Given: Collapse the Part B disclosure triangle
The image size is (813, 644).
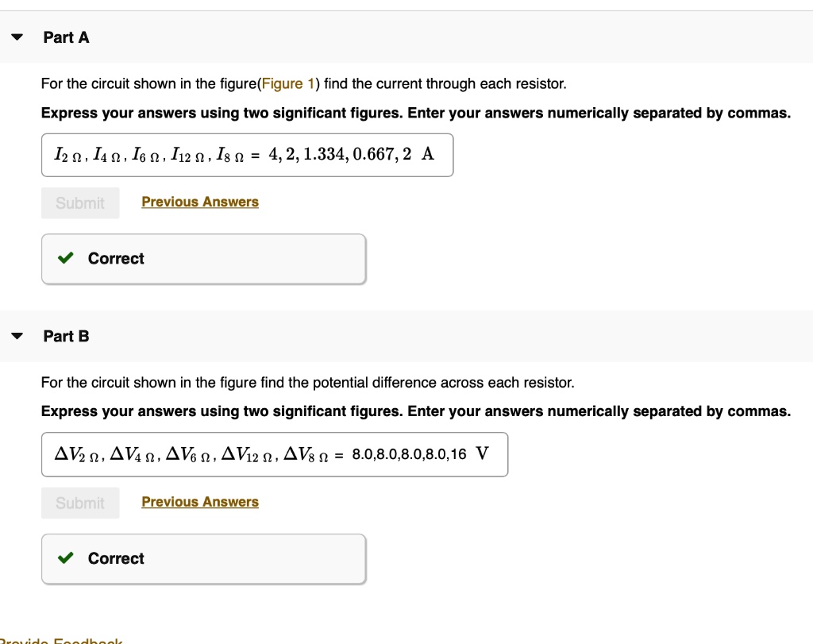Looking at the screenshot, I should tap(17, 337).
